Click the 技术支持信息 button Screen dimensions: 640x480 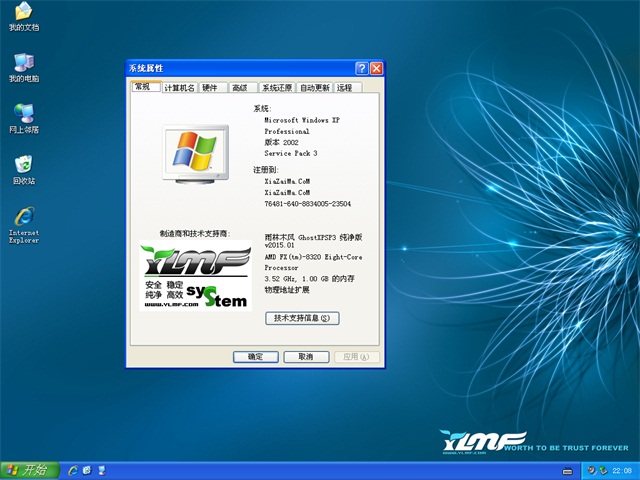click(x=302, y=318)
